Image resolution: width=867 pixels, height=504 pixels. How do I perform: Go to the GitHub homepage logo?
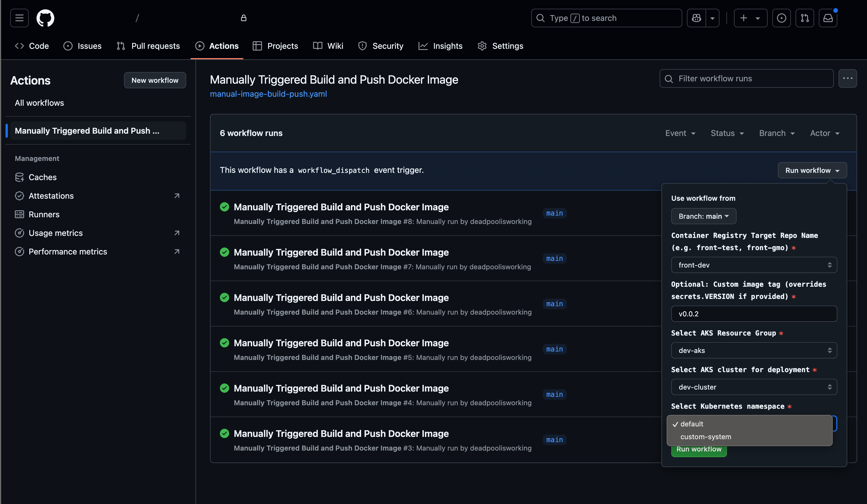pyautogui.click(x=45, y=18)
